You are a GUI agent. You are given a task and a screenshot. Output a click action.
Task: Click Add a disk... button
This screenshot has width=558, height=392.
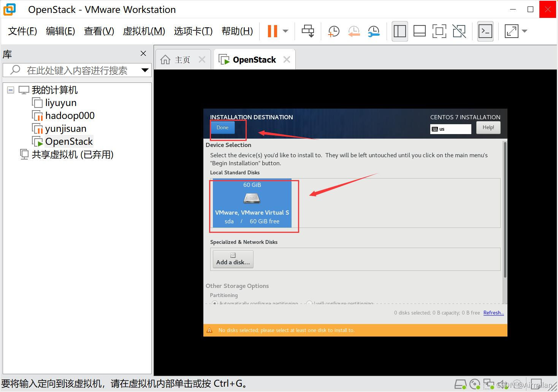[233, 259]
